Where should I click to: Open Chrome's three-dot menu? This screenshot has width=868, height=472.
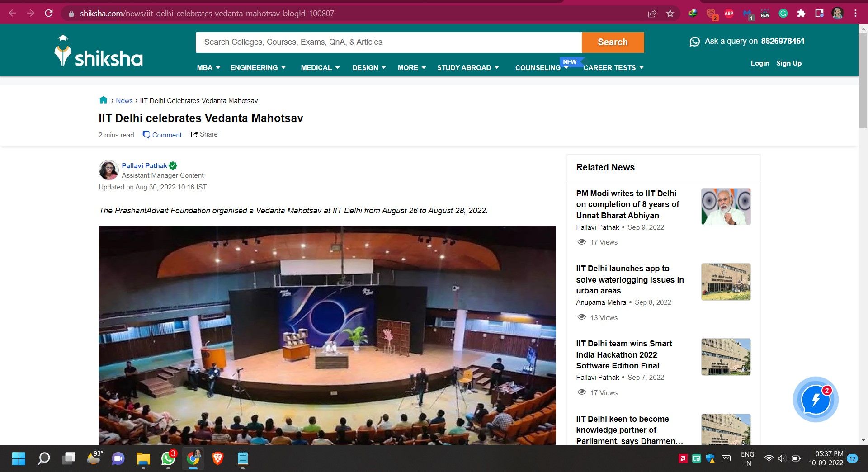(x=855, y=14)
